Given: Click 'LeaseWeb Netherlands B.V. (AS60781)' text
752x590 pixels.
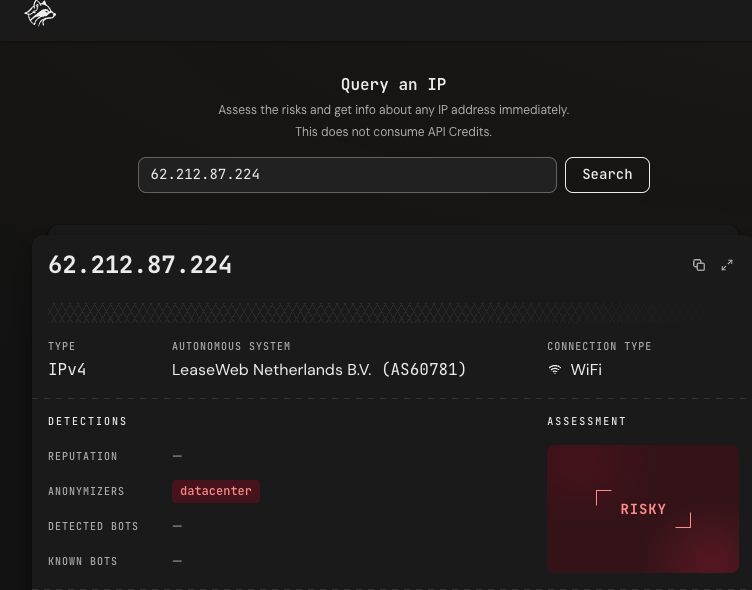Looking at the screenshot, I should coord(319,370).
